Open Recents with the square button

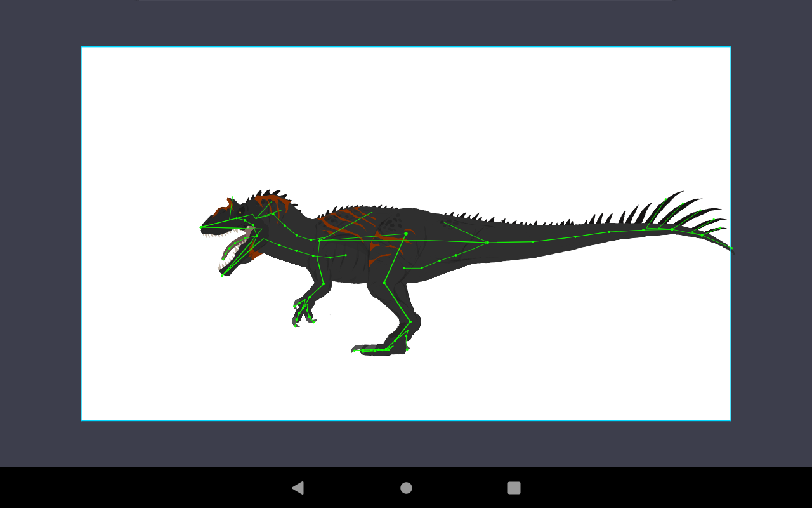[514, 488]
